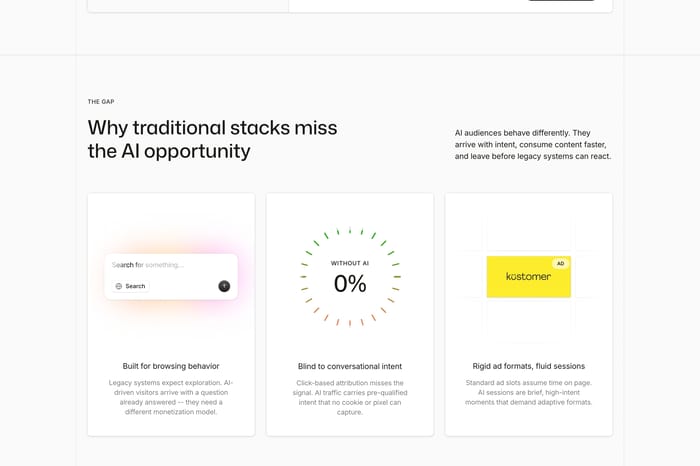700x466 pixels.
Task: Click the kustomer logo text
Action: (x=529, y=277)
